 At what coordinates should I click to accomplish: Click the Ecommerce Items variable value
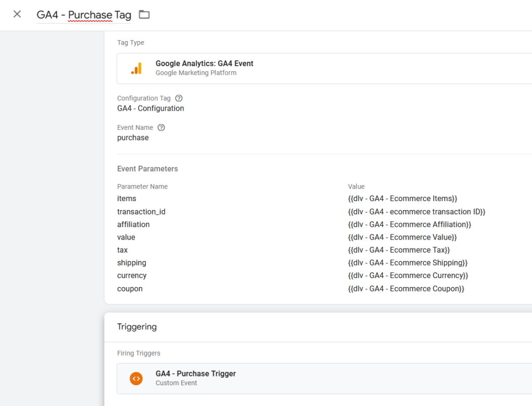pos(402,199)
